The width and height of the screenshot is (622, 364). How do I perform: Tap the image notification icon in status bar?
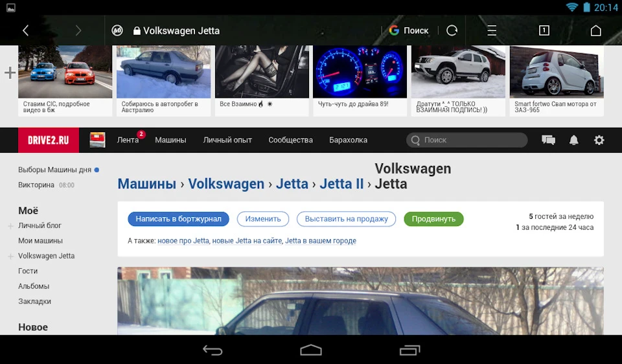pos(11,8)
